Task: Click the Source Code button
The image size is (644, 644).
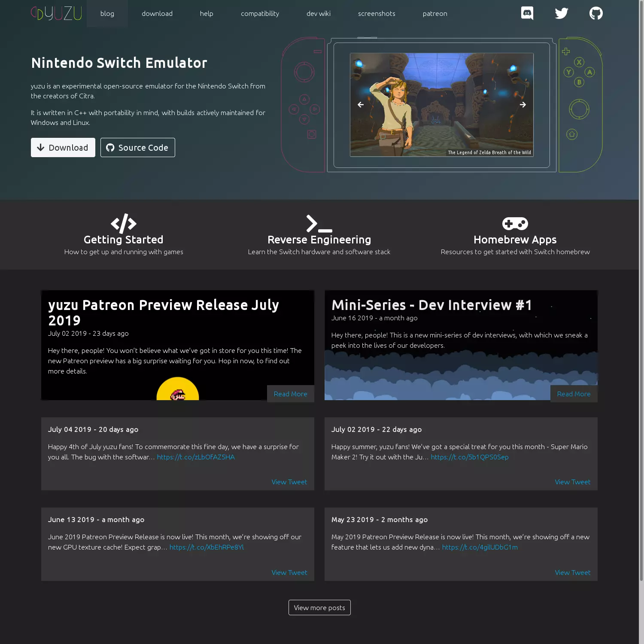Action: click(x=138, y=147)
